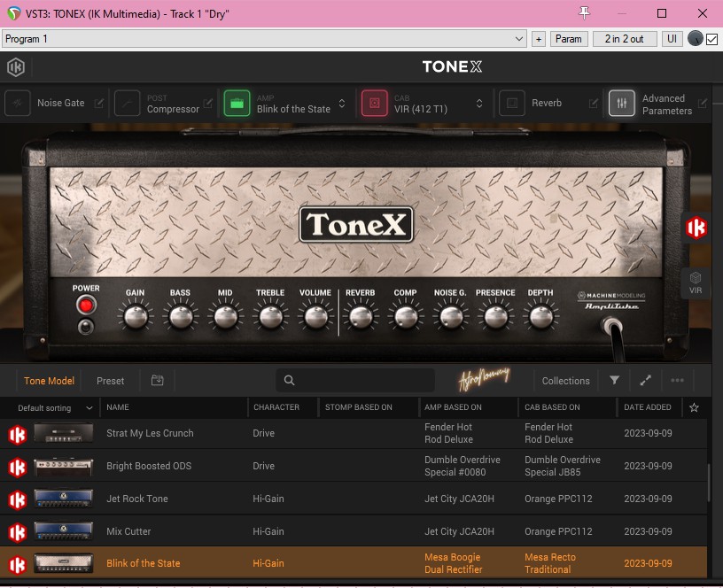Open the Default sorting dropdown
Viewport: 723px width, 588px height.
pos(55,408)
